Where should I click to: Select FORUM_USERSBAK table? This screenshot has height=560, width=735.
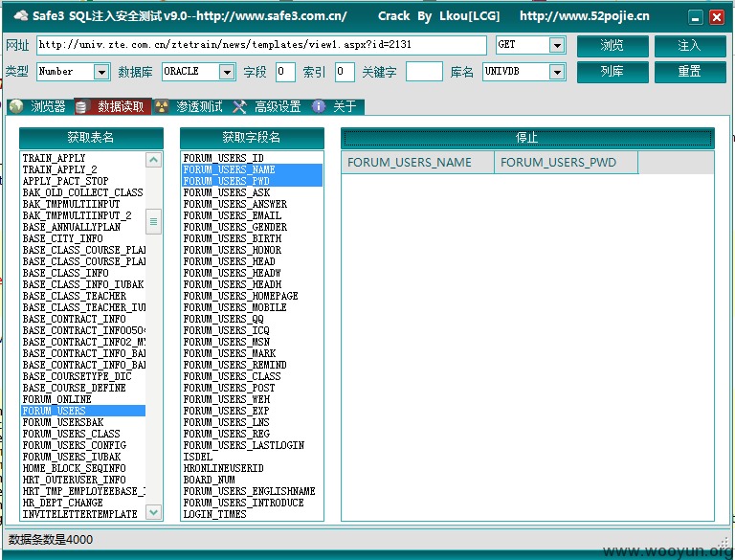coord(83,422)
